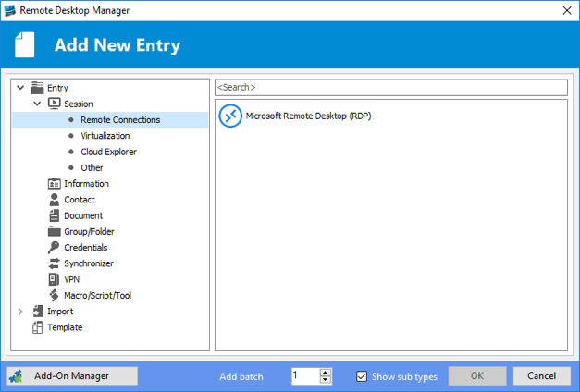Image resolution: width=580 pixels, height=392 pixels.
Task: Collapse the Session tree node
Action: pyautogui.click(x=37, y=104)
